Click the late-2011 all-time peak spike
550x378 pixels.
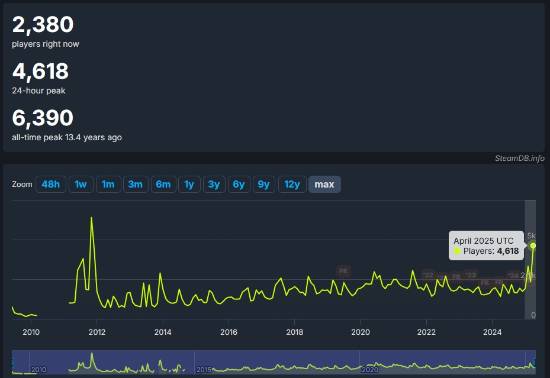coord(92,218)
